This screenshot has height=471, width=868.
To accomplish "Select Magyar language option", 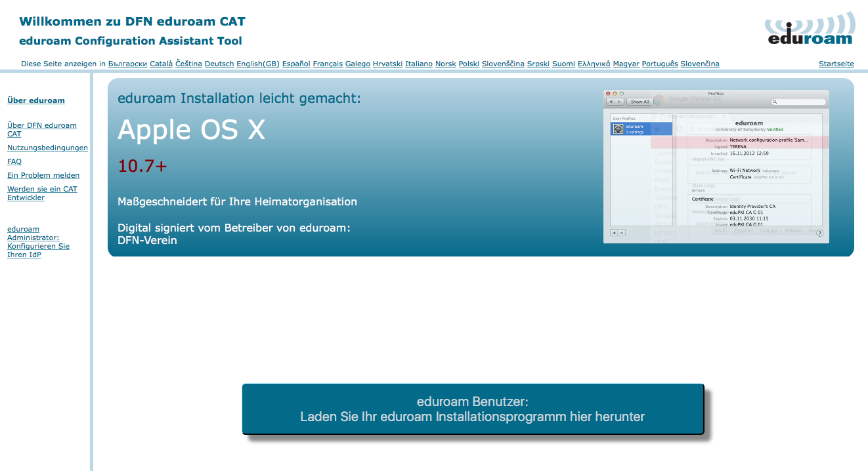I will tap(626, 64).
